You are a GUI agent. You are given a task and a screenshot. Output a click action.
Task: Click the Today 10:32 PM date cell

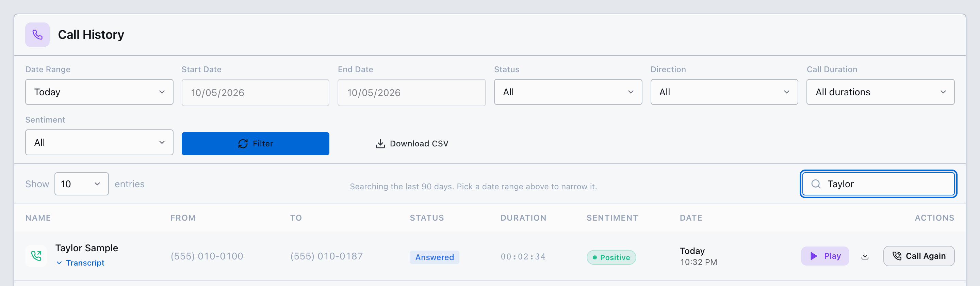[698, 256]
